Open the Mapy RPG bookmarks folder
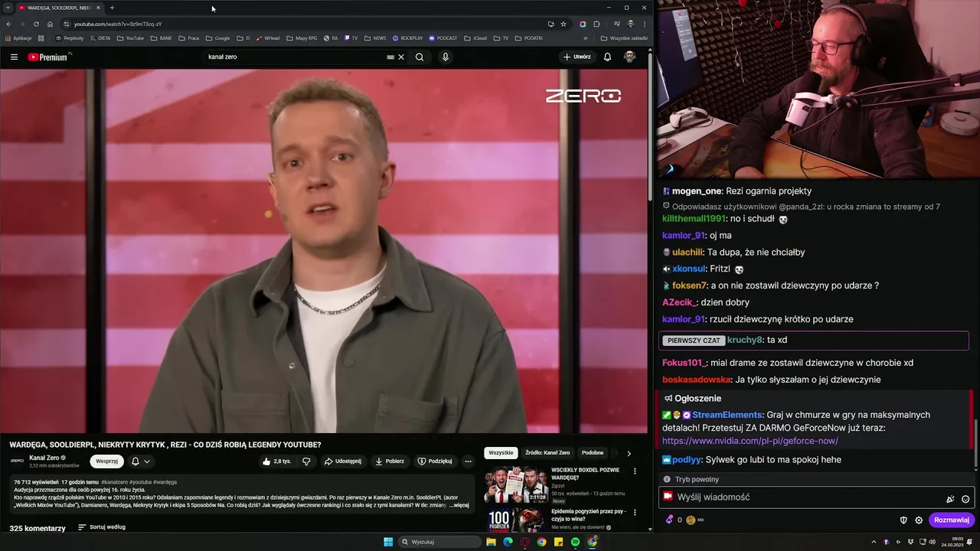The image size is (980, 551). (x=302, y=37)
